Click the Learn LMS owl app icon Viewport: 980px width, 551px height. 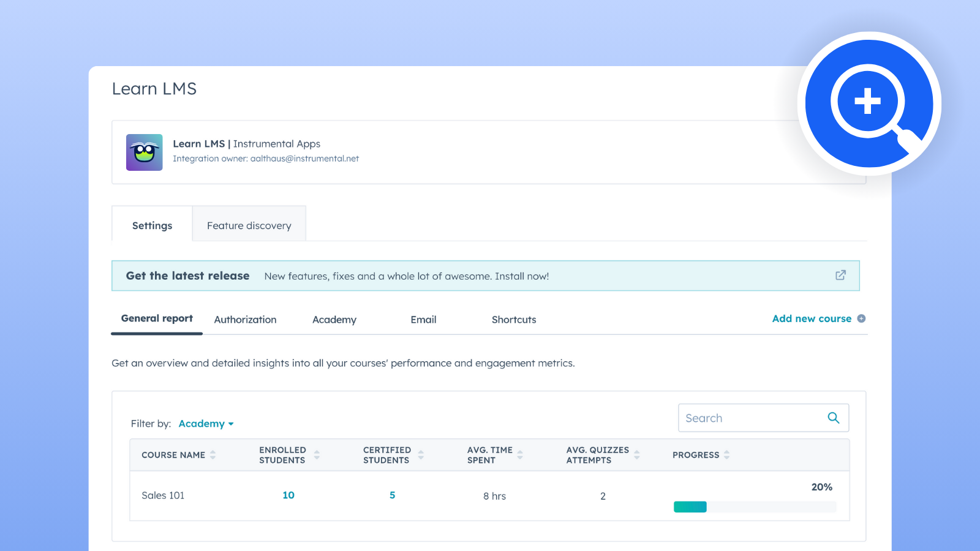[144, 152]
